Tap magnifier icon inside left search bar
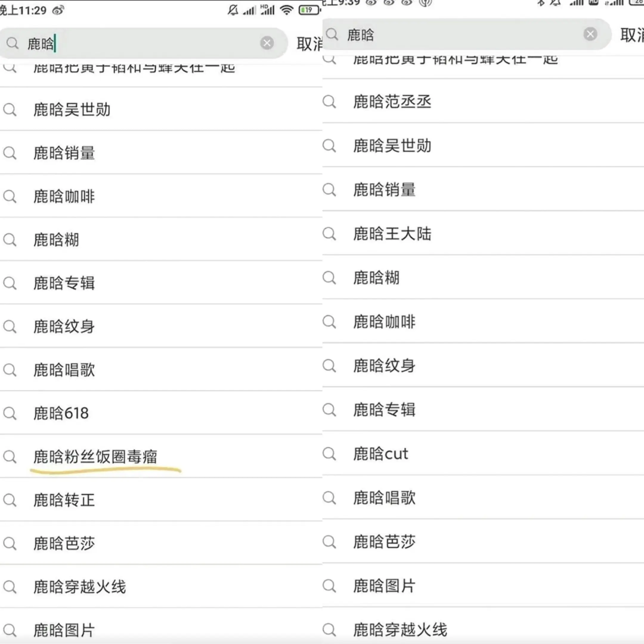Screen dimensions: 644x644 (13, 43)
